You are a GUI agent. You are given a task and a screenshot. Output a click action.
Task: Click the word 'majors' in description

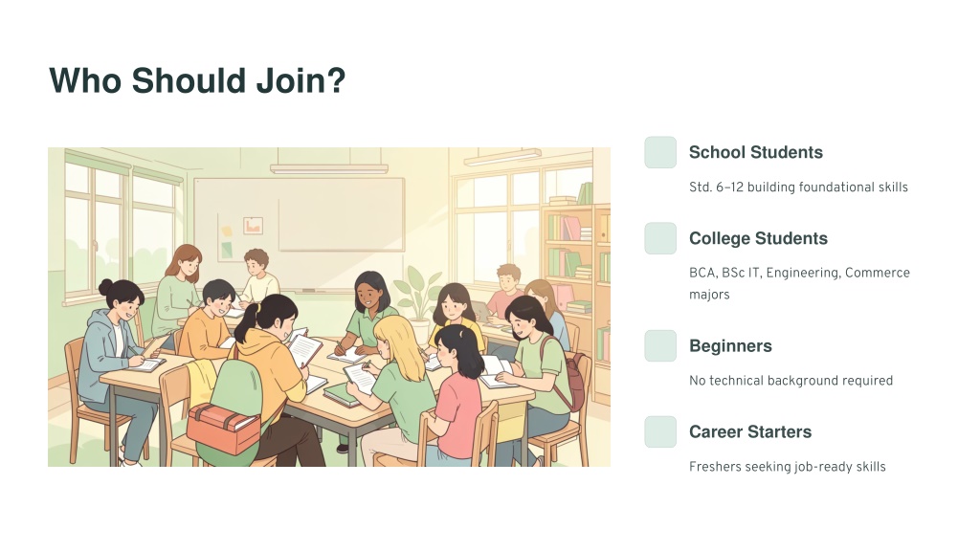click(x=709, y=295)
